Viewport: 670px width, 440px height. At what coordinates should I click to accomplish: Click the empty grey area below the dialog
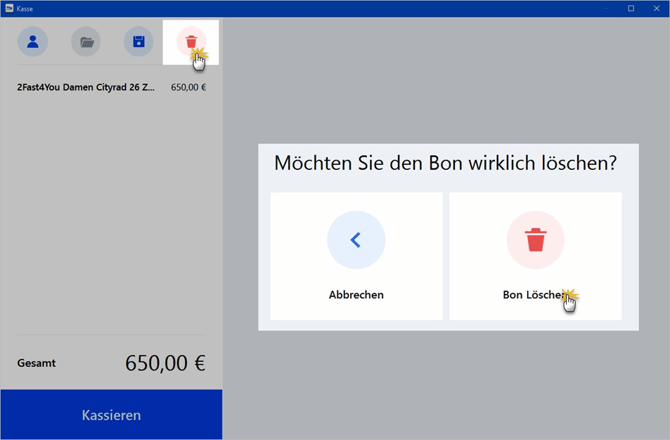446,385
